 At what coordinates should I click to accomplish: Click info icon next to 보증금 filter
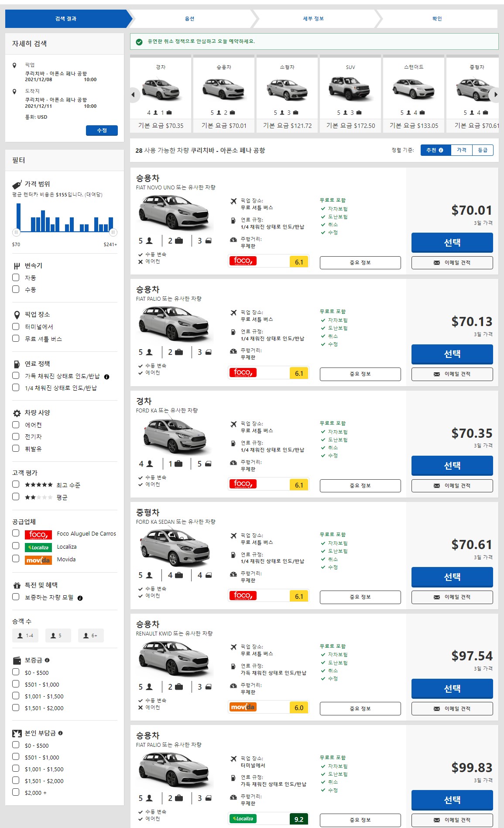pyautogui.click(x=47, y=660)
